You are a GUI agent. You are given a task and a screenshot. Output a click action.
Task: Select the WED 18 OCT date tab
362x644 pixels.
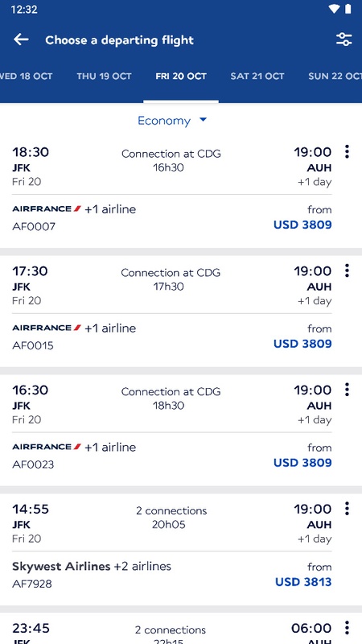point(27,76)
